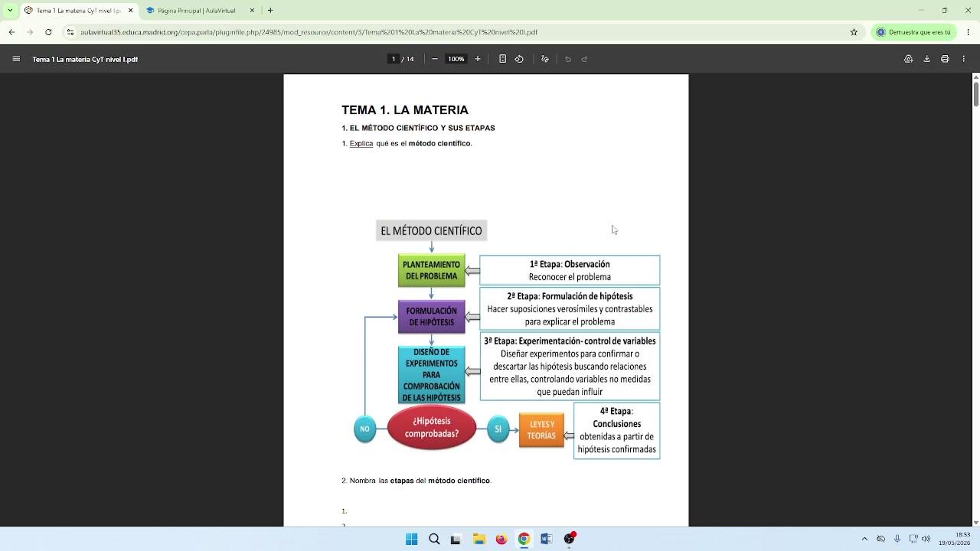Screen dimensions: 980x551
Task: Click the undo arrow in PDF toolbar
Action: 567,59
